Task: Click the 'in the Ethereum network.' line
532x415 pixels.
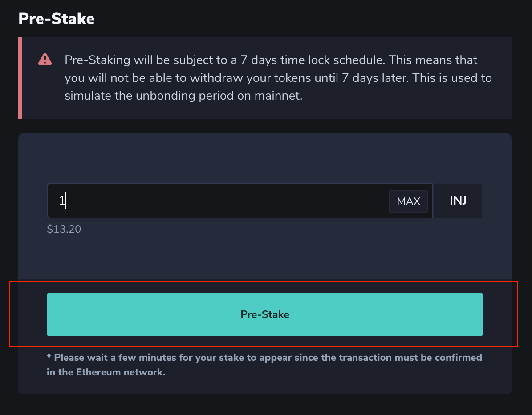Action: [x=106, y=372]
